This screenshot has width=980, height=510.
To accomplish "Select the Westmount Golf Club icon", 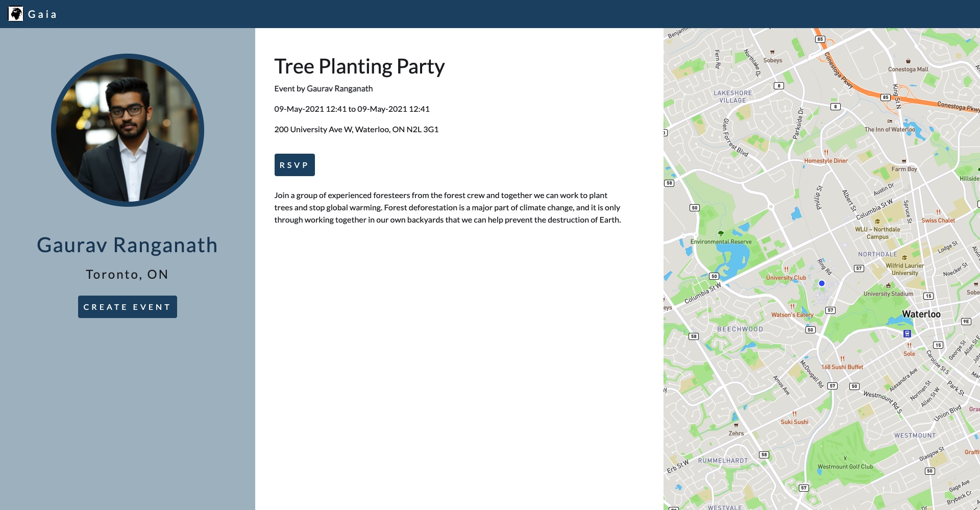I will coord(845,458).
